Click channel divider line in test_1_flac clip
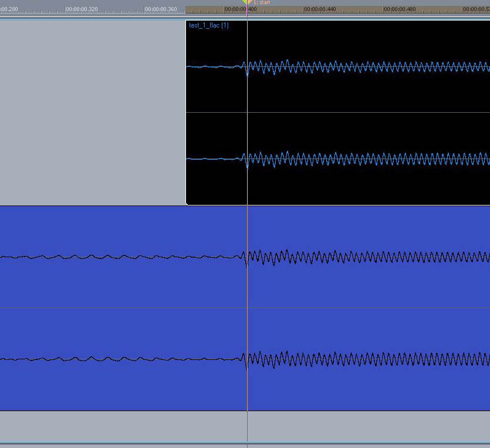 [352, 112]
